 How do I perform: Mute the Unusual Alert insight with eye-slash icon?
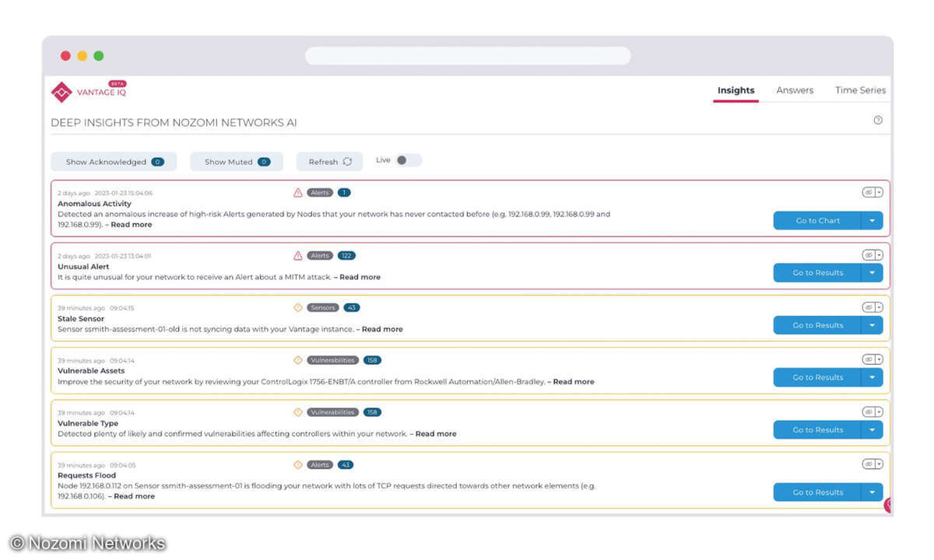click(868, 255)
